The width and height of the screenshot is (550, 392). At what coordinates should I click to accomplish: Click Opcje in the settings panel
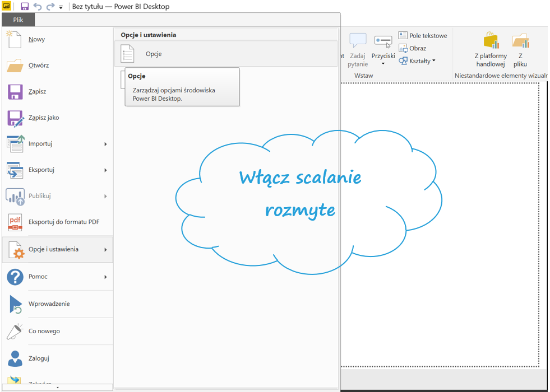pos(154,54)
